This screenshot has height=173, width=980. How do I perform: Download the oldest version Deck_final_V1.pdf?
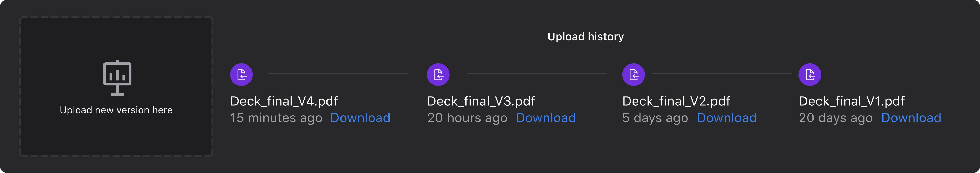911,118
